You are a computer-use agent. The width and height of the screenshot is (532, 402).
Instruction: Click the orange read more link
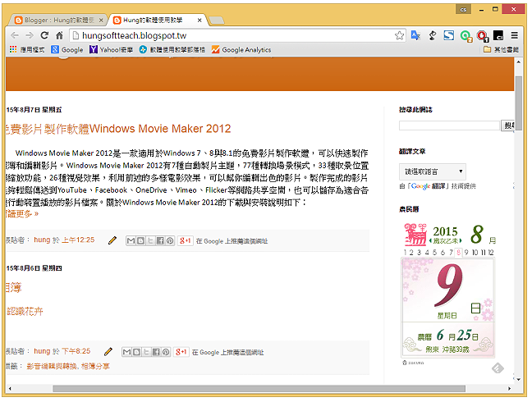coord(22,213)
